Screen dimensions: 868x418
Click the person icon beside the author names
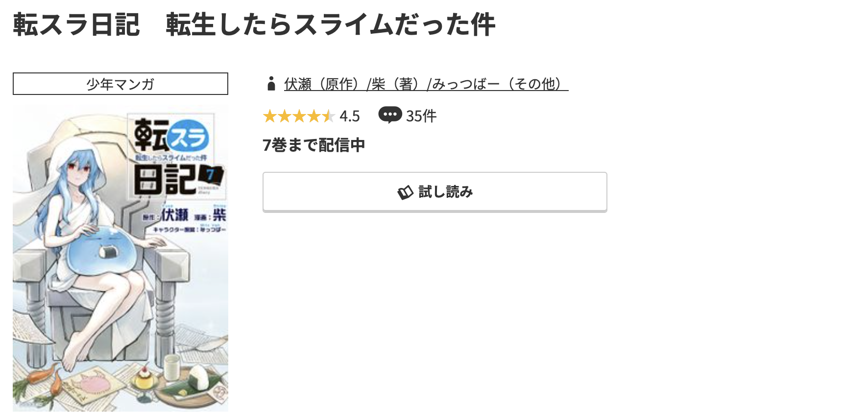271,84
